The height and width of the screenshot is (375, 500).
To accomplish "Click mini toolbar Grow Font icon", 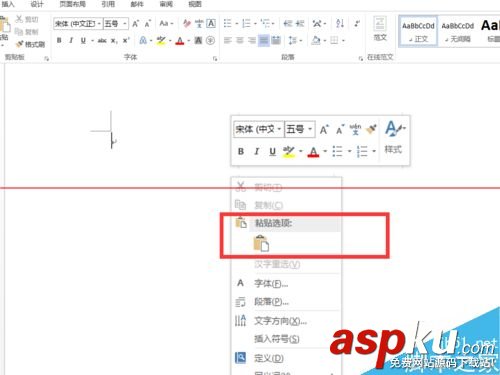I will click(x=324, y=129).
